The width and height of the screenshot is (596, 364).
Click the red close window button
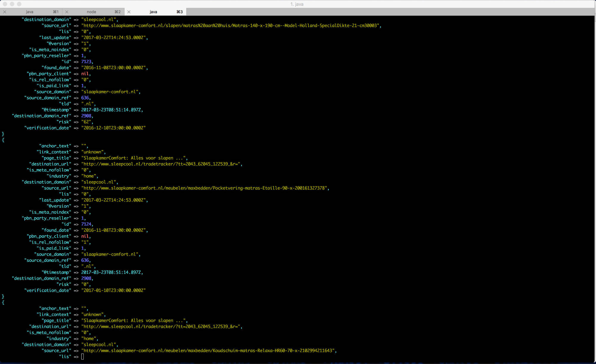(5, 4)
